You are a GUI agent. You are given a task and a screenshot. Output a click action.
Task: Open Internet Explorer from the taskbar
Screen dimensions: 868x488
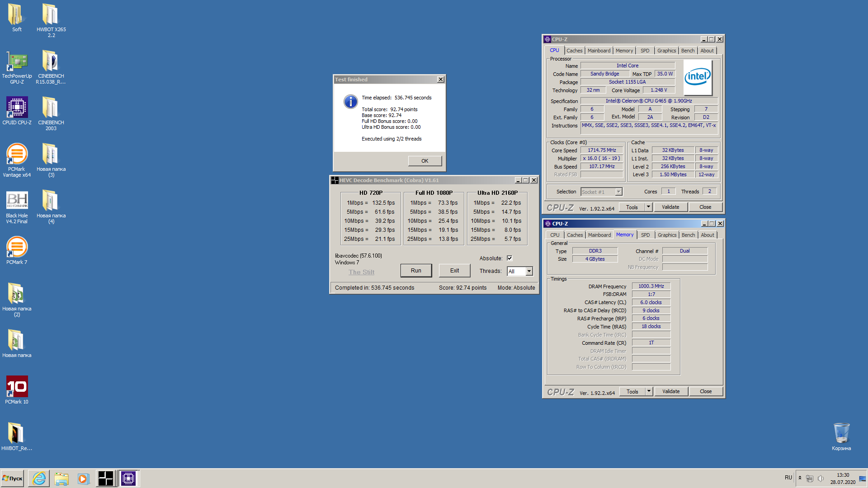[39, 479]
